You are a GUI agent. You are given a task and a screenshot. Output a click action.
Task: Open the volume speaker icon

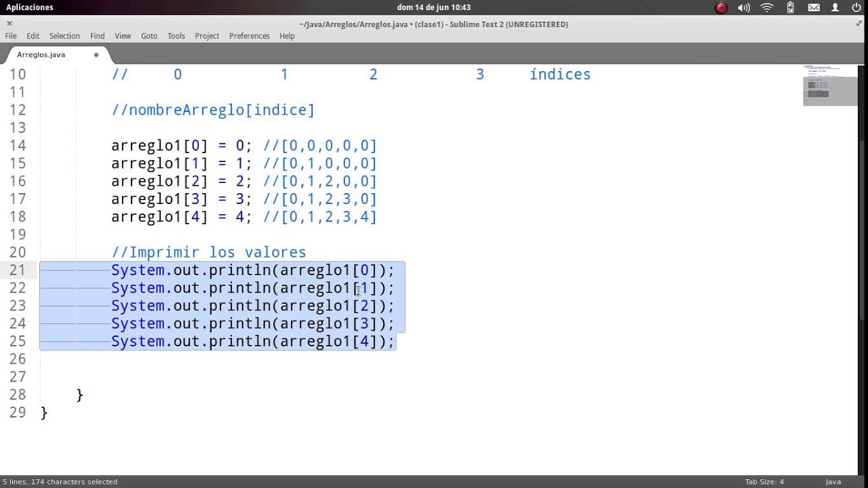[x=744, y=7]
